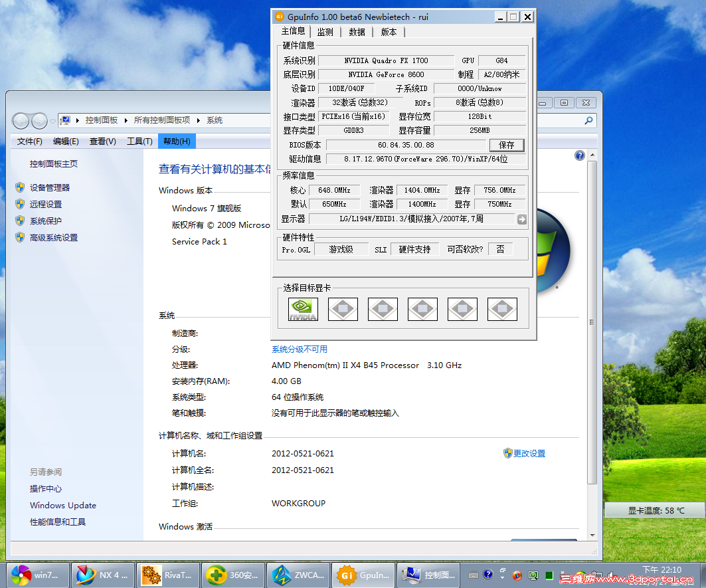Image resolution: width=706 pixels, height=588 pixels.
Task: Open 高级系统设置 link
Action: 54,237
